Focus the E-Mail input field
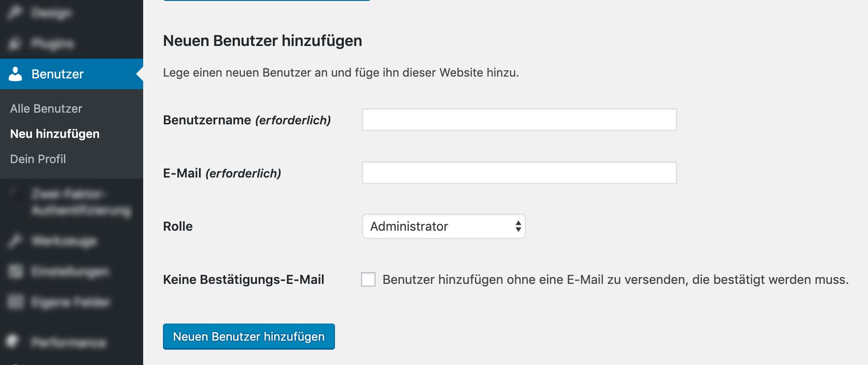This screenshot has height=365, width=868. click(x=519, y=173)
